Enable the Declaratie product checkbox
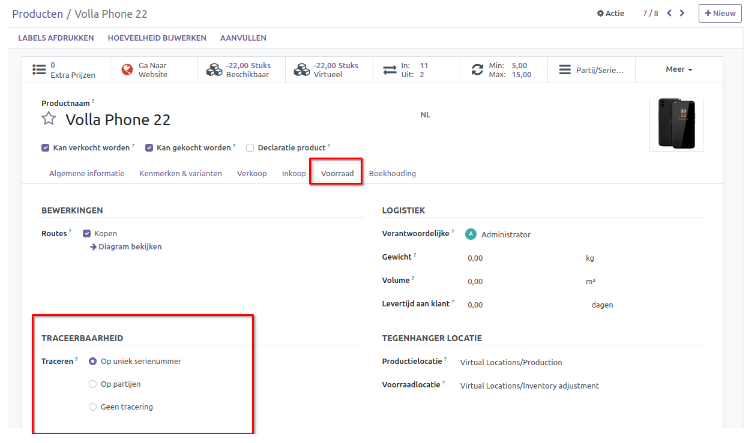Viewport: 751px width, 443px height. pos(250,147)
